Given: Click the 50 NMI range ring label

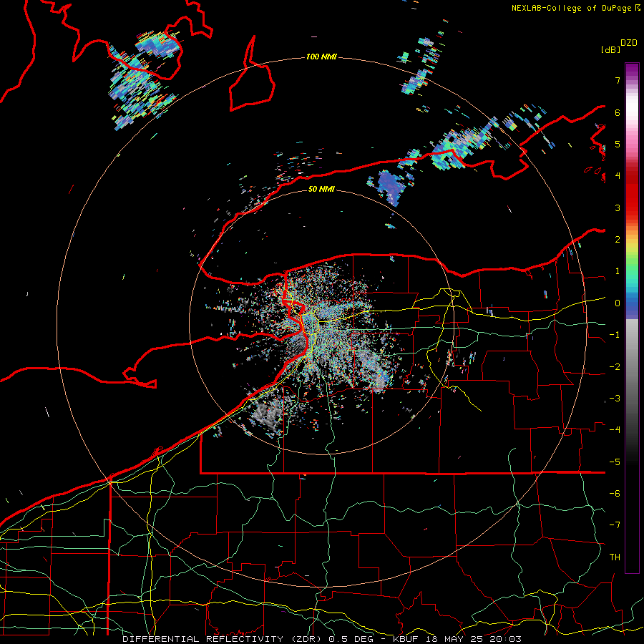Looking at the screenshot, I should pos(321,189).
